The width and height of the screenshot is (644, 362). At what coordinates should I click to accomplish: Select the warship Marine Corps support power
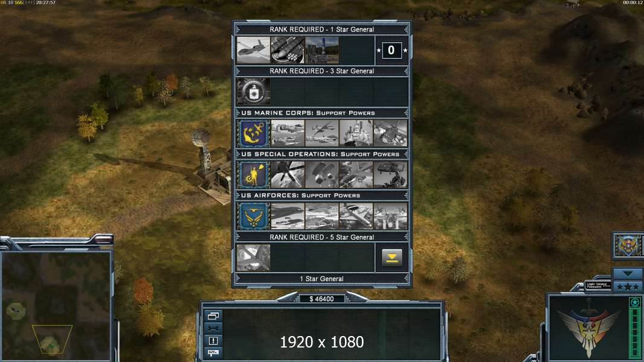(356, 133)
